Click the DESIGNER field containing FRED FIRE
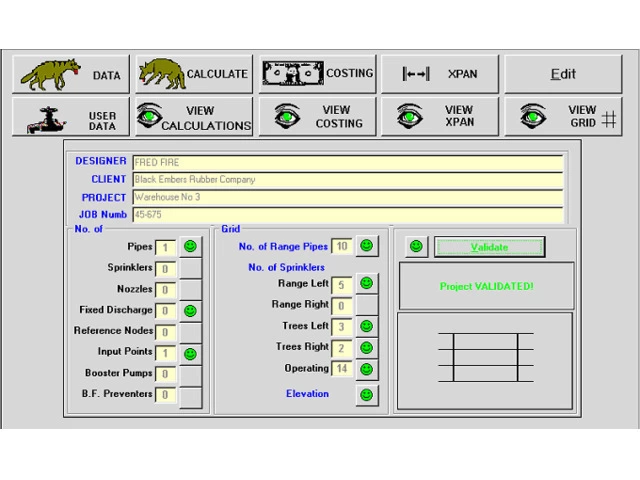Viewport: 640px width, 480px height. click(347, 162)
